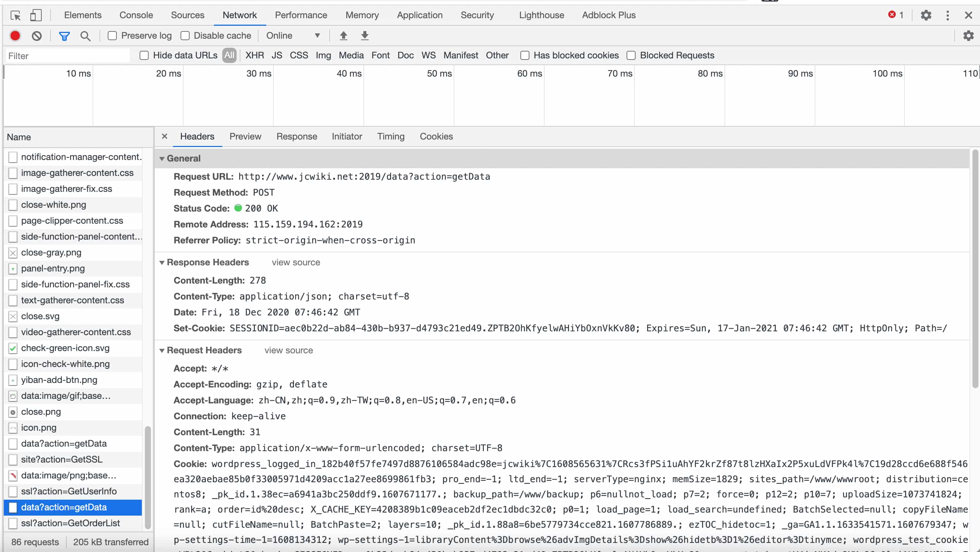Viewport: 980px width, 552px height.
Task: Select panel-entry.png file icon
Action: click(13, 268)
